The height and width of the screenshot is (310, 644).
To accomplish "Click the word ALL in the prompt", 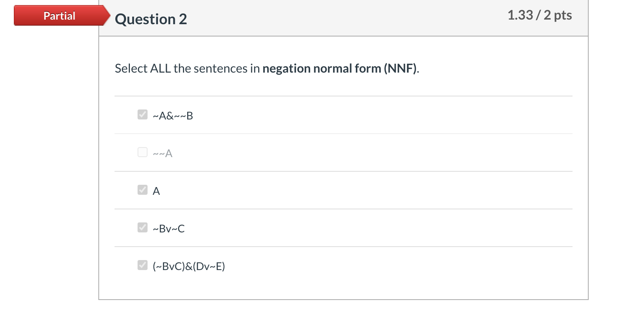I will 161,68.
